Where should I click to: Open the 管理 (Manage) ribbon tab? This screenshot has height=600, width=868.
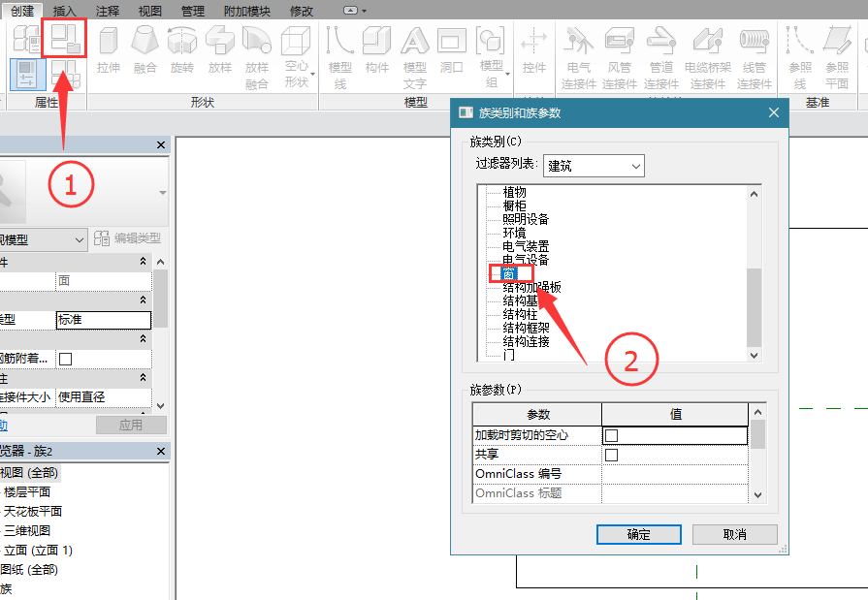click(193, 11)
